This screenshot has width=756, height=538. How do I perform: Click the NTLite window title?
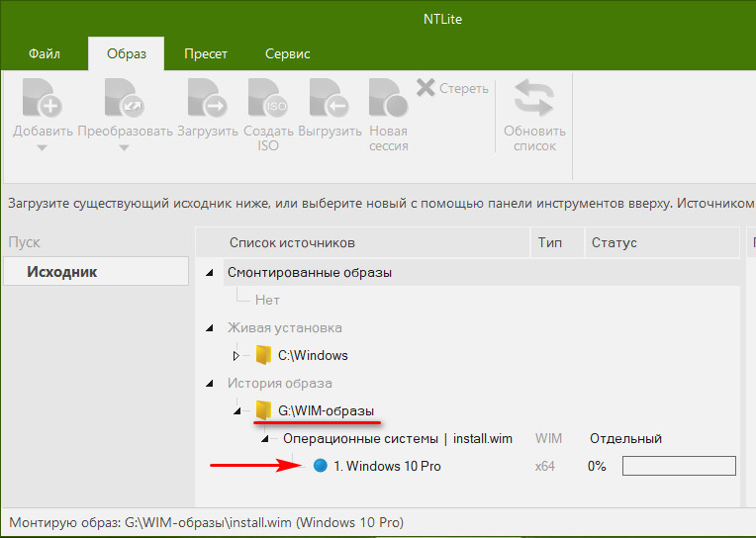tap(442, 19)
